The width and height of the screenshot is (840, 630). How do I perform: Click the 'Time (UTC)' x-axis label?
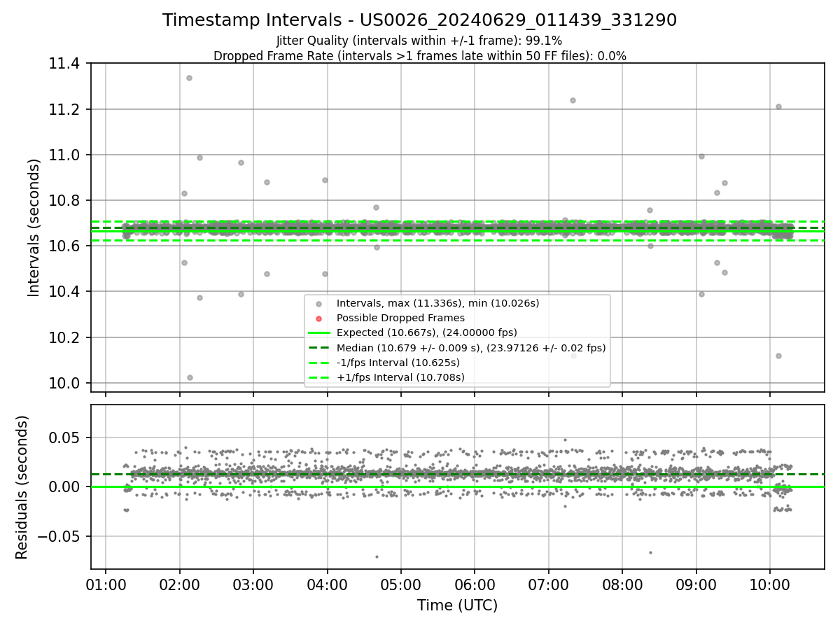[457, 605]
